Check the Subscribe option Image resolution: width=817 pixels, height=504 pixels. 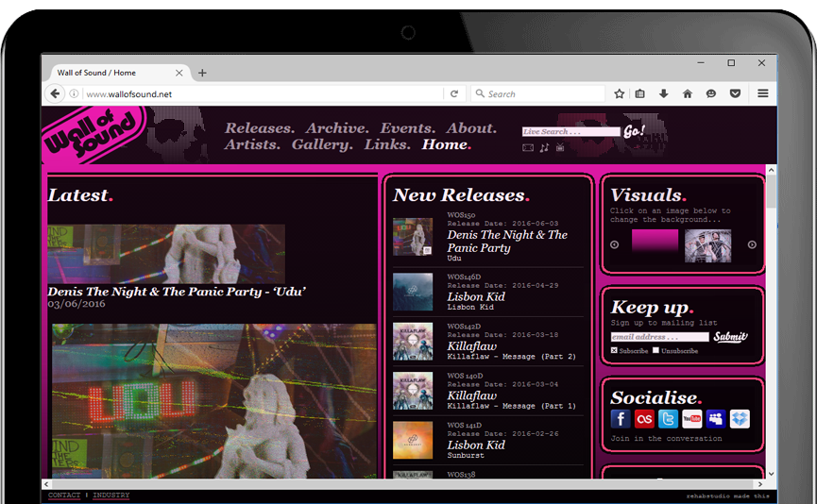[614, 351]
